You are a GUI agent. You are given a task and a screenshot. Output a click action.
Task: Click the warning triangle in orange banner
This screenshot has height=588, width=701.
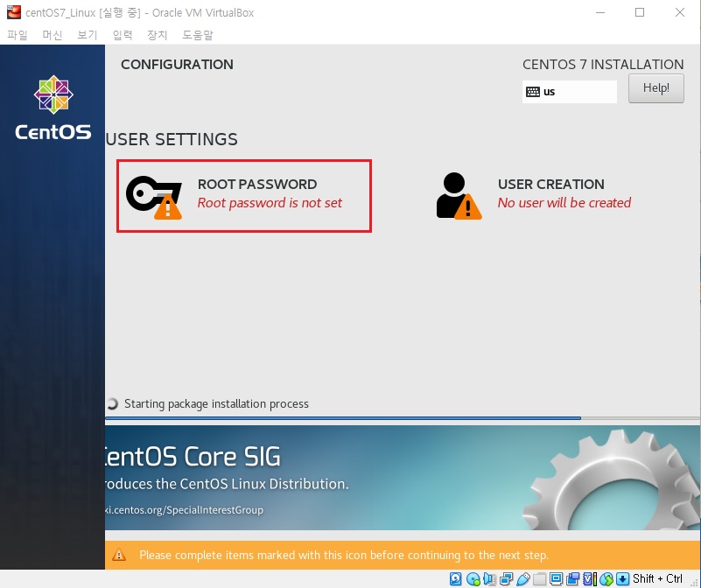coord(119,555)
